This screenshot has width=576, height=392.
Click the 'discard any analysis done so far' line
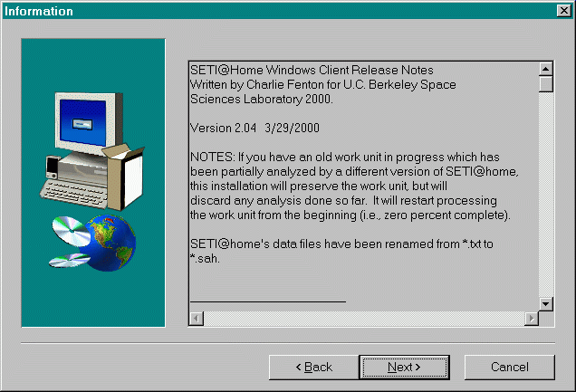pyautogui.click(x=343, y=201)
